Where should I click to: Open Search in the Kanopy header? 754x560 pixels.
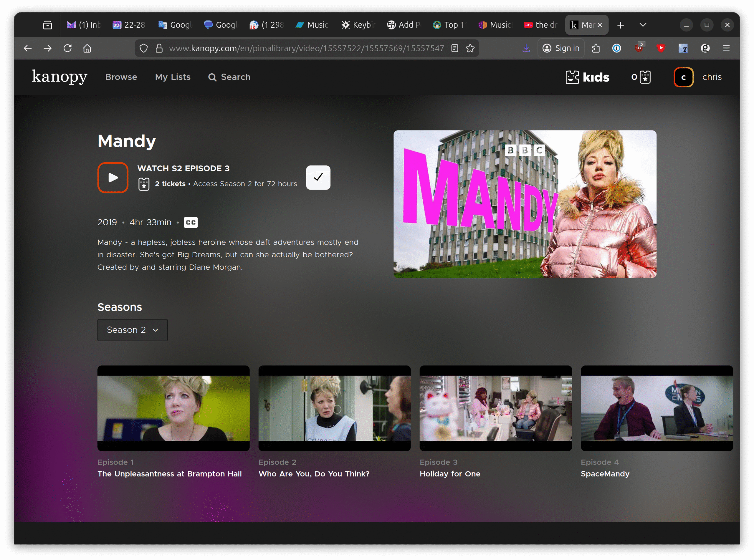coord(229,77)
